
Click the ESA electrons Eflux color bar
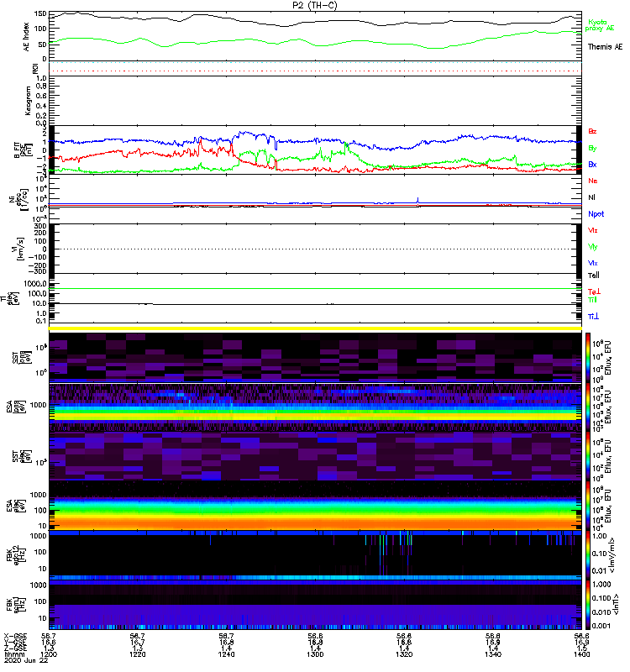pos(587,506)
